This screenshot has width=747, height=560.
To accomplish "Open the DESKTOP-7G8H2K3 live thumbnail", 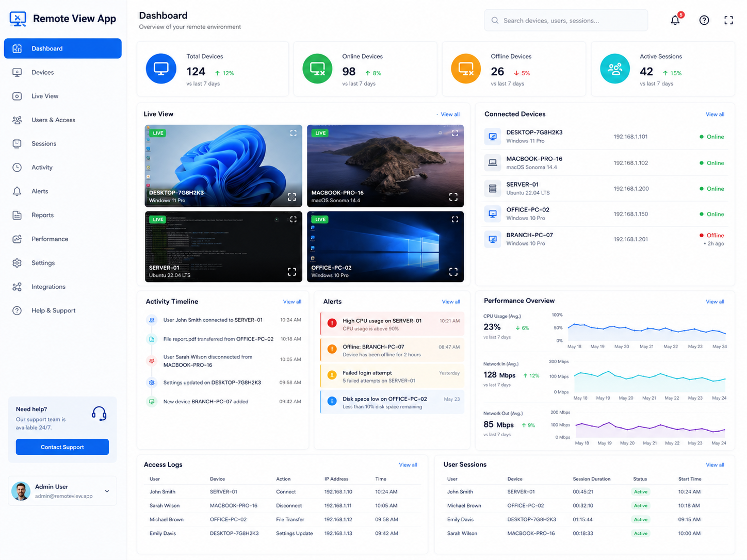I will [223, 166].
